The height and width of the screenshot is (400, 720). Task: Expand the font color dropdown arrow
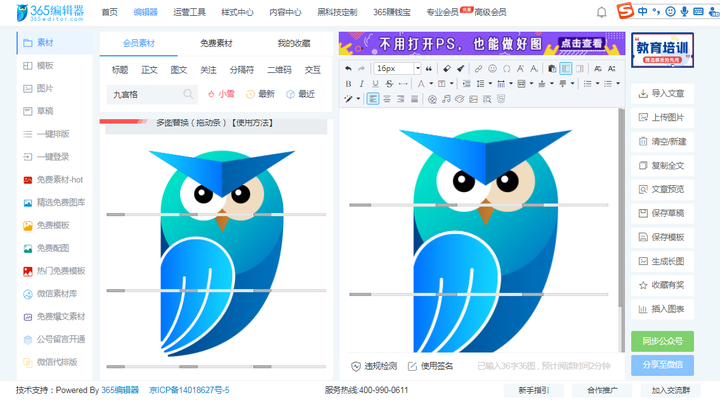pyautogui.click(x=431, y=84)
